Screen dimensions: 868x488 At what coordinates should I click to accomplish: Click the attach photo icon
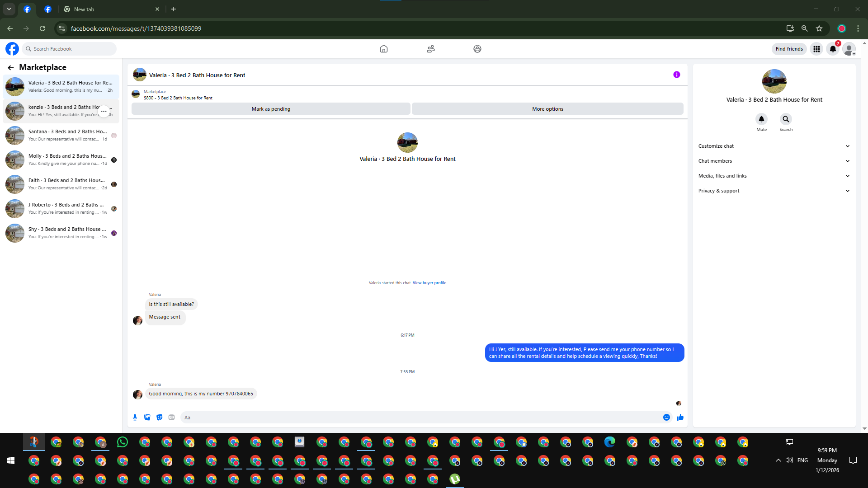[147, 418]
